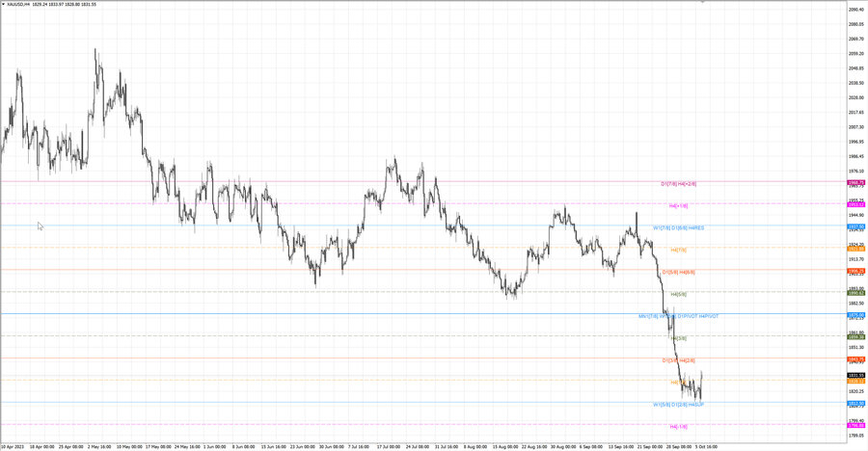Click the chart shift marker at top edge
The height and width of the screenshot is (451, 868).
pos(702,2)
